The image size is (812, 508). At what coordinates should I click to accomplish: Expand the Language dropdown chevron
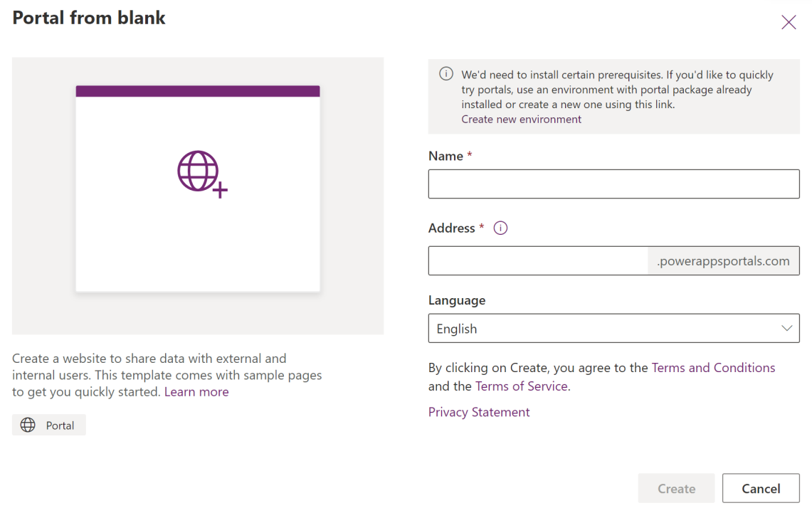786,328
